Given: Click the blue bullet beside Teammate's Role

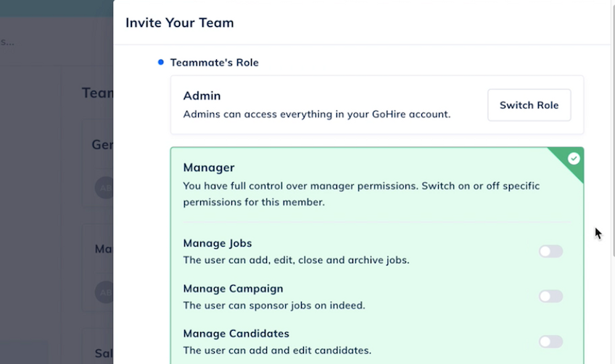Looking at the screenshot, I should click(x=160, y=62).
